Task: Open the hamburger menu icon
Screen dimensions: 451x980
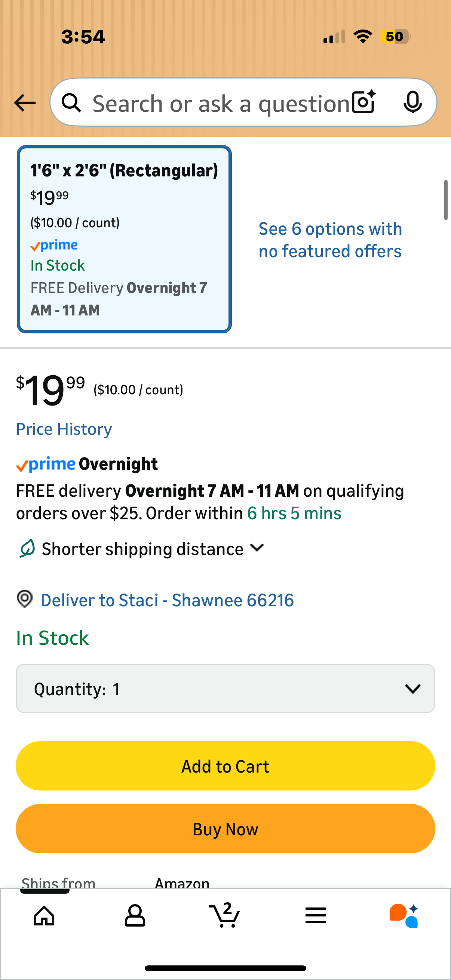Action: pos(315,915)
